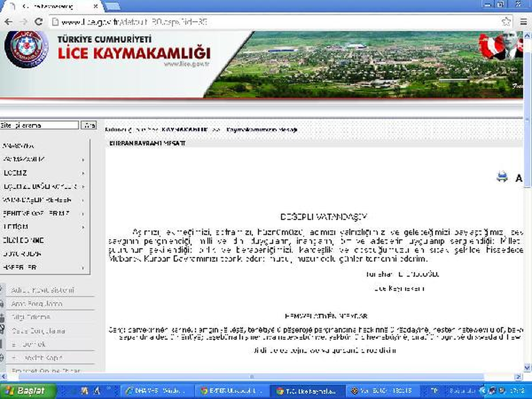Viewport: 532px width, 399px height.
Task: Open the Chrome menu icon
Action: tap(521, 21)
